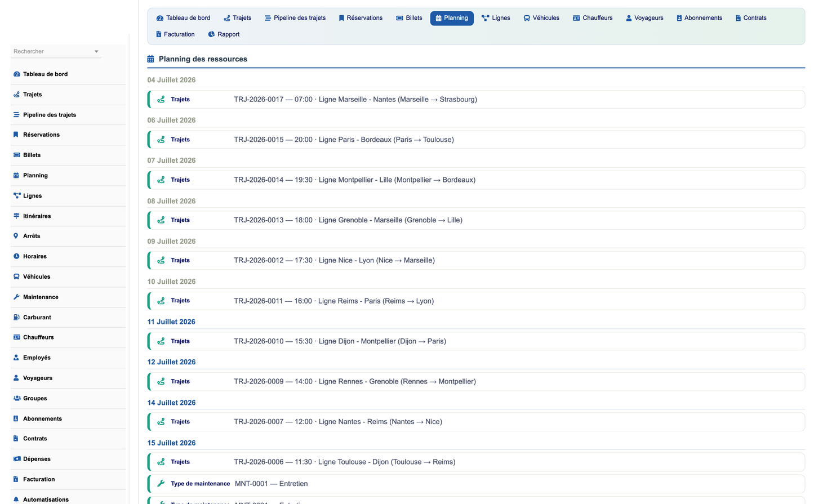This screenshot has height=504, width=814.
Task: Click the Arrêts map pin icon
Action: [16, 236]
